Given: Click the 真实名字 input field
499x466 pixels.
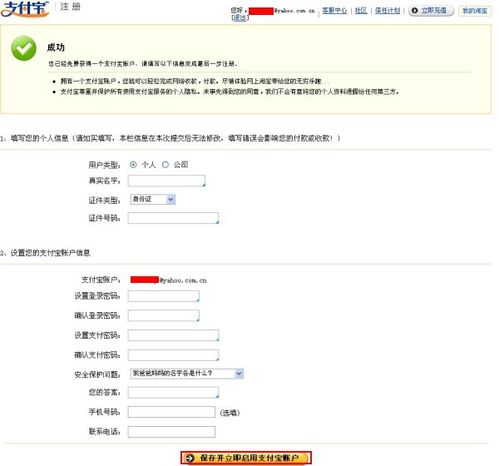Looking at the screenshot, I should point(167,181).
